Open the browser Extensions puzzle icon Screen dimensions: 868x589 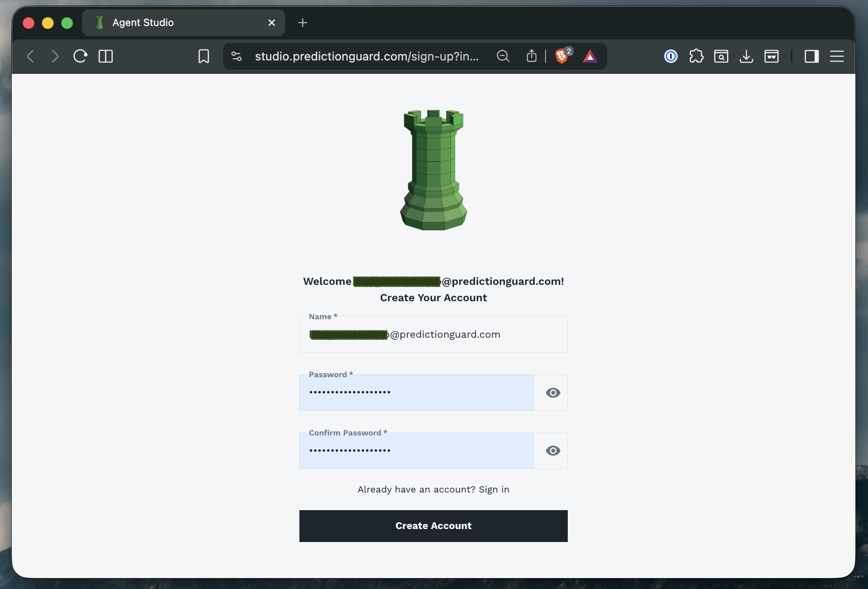pos(696,56)
